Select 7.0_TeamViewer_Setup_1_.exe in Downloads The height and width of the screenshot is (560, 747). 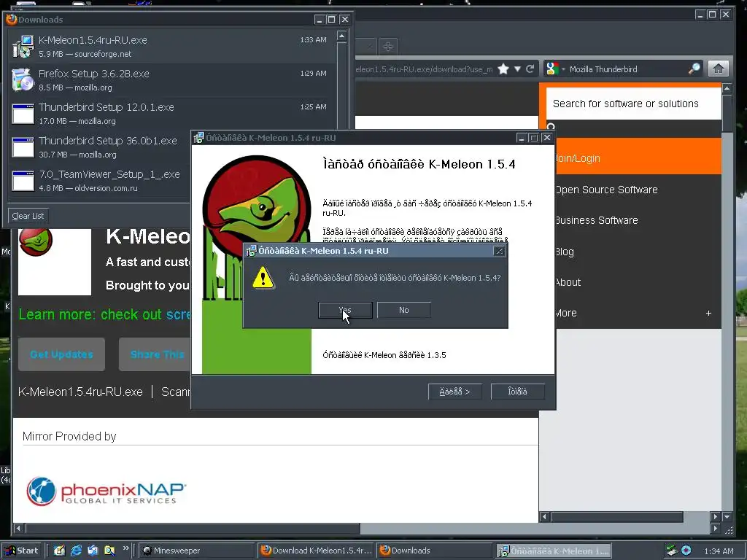click(x=100, y=181)
